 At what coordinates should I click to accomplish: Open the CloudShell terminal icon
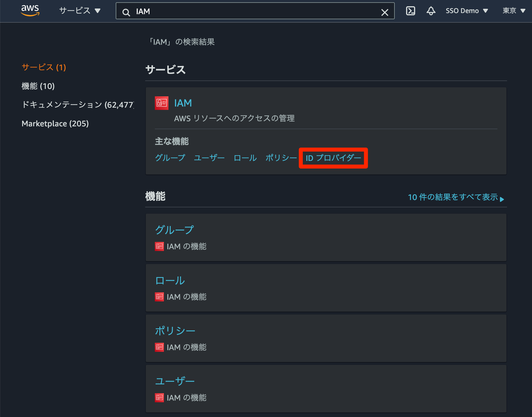410,11
